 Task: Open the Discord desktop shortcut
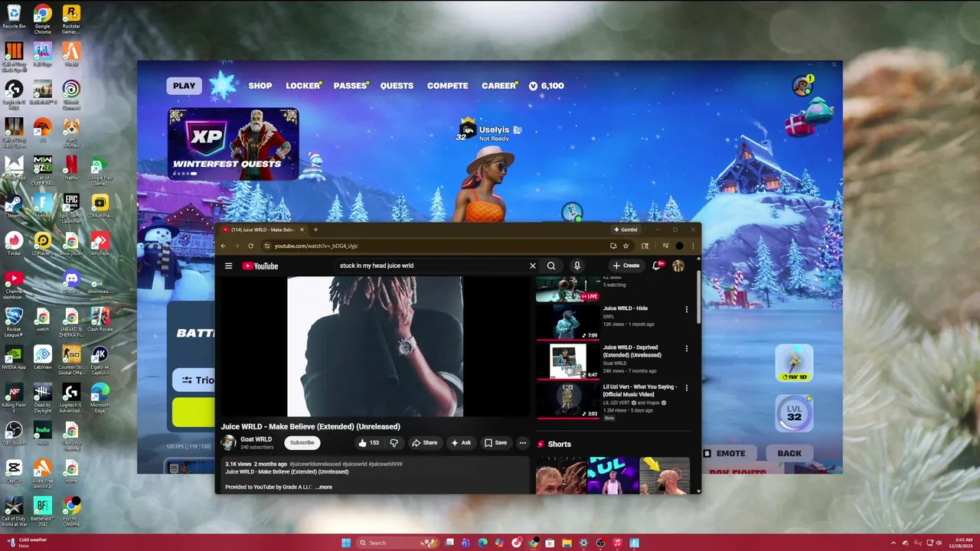pyautogui.click(x=70, y=282)
